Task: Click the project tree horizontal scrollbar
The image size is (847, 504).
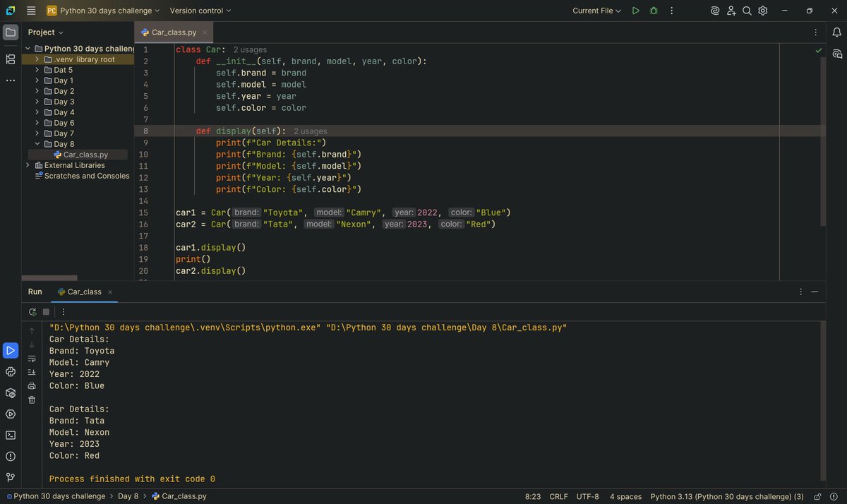Action: pos(49,278)
